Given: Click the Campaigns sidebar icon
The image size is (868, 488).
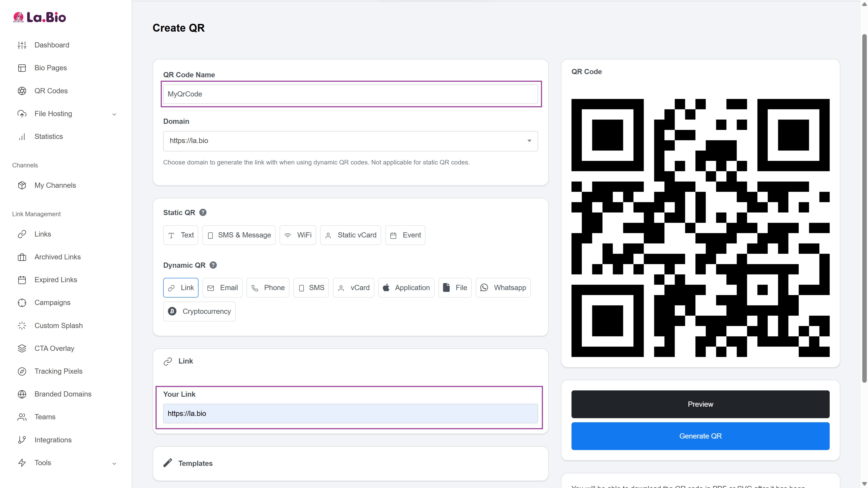Looking at the screenshot, I should (22, 303).
